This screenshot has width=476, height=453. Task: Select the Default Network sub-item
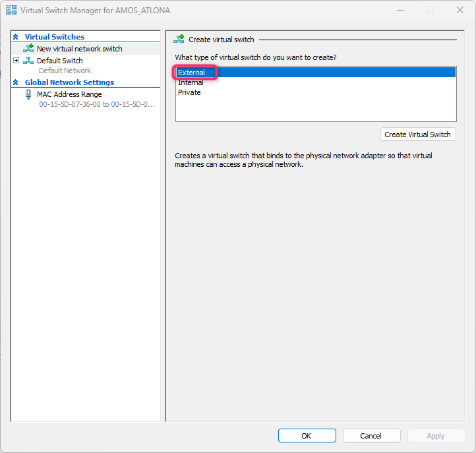click(65, 71)
